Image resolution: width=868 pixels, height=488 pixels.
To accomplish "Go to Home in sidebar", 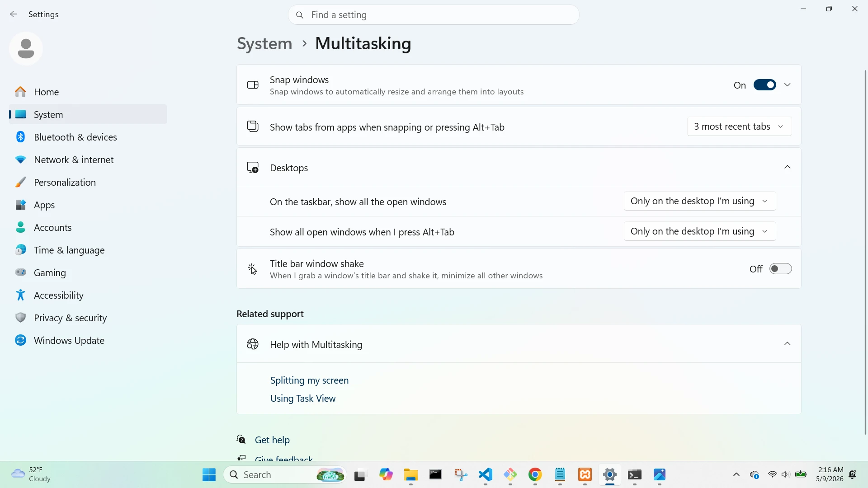I will [x=88, y=92].
